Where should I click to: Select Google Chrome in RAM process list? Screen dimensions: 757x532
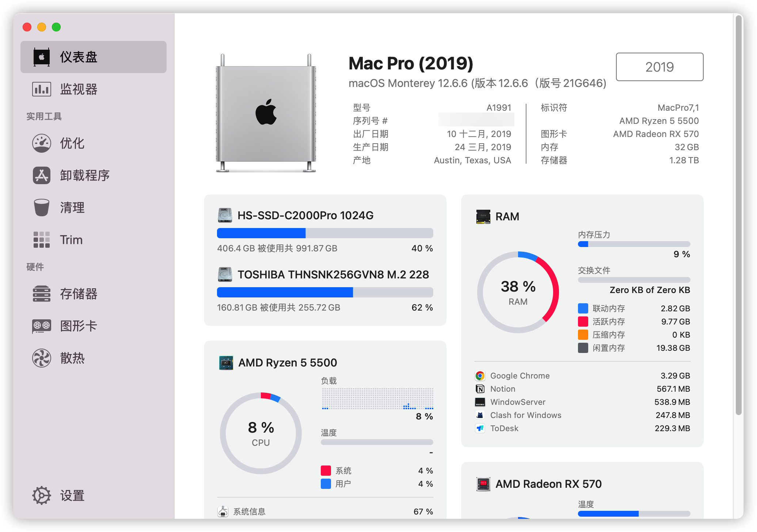coord(520,376)
